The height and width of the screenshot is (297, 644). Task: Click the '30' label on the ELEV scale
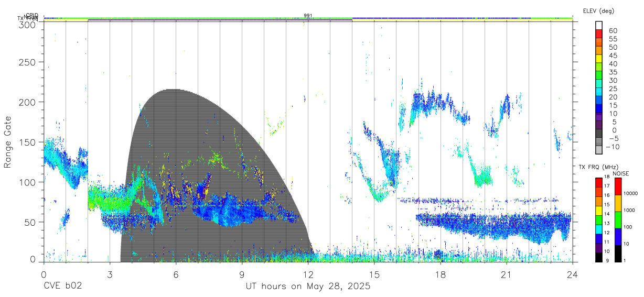point(613,80)
